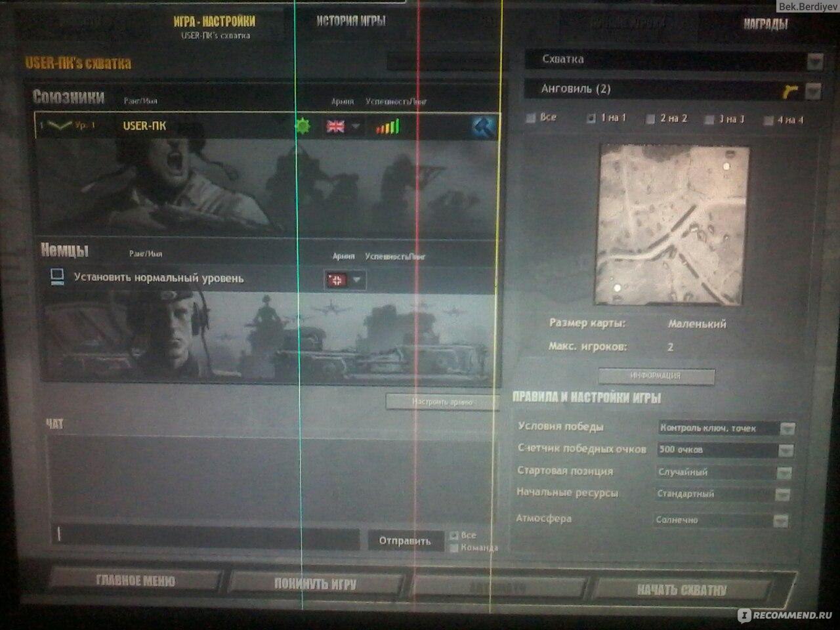Image resolution: width=840 pixels, height=630 pixels.
Task: Switch to the История игры tab
Action: coord(351,21)
